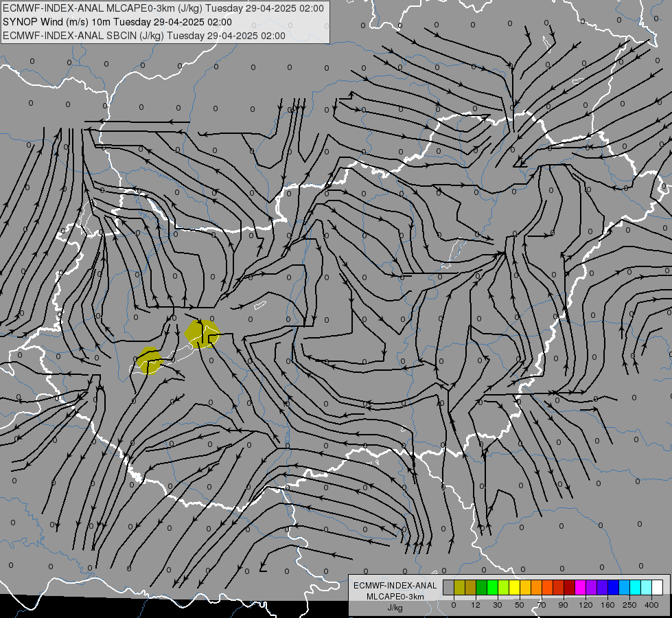This screenshot has width=672, height=618.
Task: Click legend scale value 90
Action: tap(563, 605)
